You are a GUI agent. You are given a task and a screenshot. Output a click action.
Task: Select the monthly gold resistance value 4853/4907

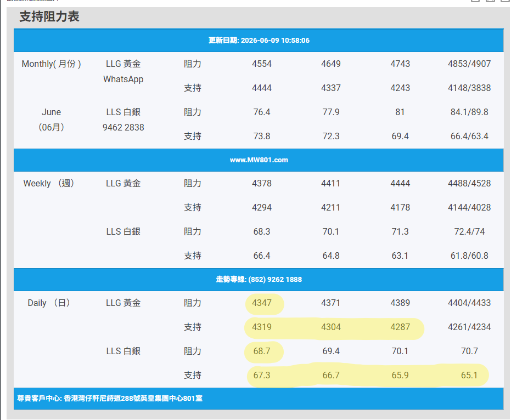(469, 64)
